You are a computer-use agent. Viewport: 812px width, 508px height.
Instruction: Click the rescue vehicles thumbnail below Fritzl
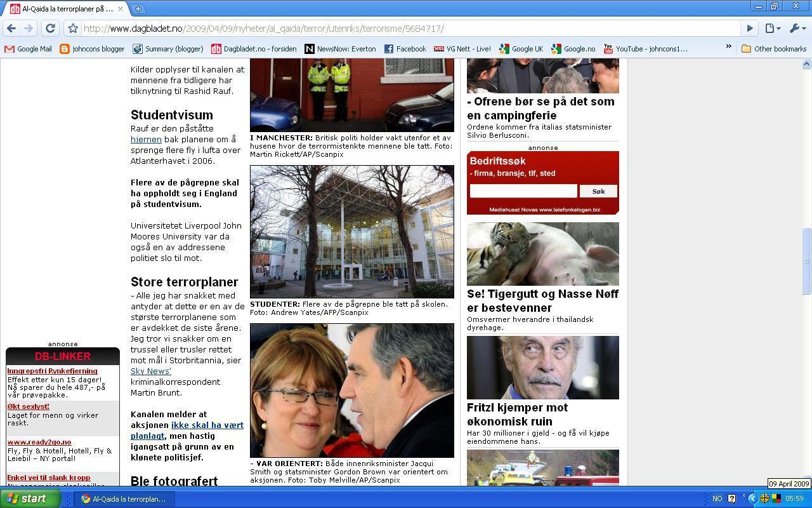point(542,468)
